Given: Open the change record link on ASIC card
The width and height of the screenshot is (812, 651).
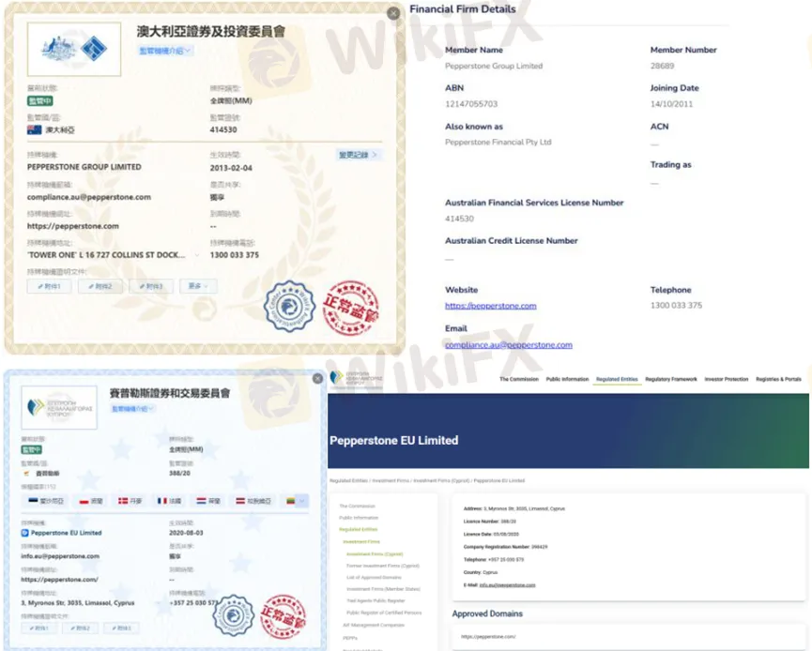Looking at the screenshot, I should (x=359, y=155).
